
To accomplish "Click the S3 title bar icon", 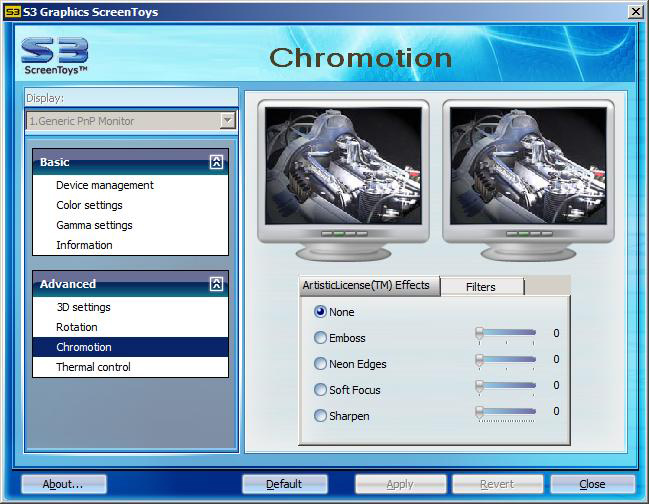I will pos(12,11).
